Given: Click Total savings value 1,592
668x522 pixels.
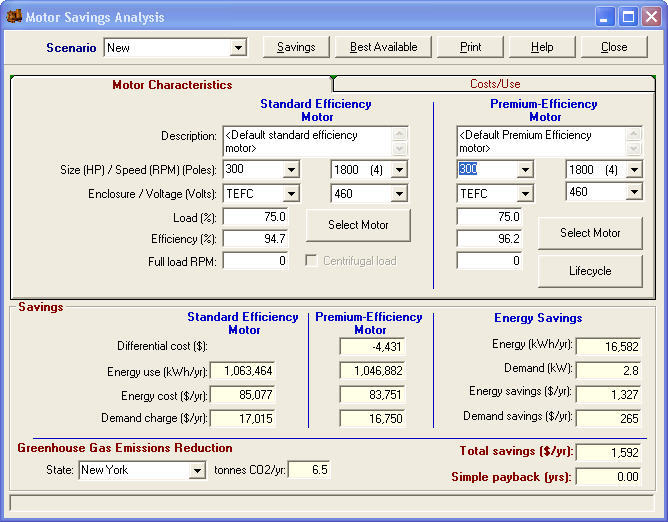Looking at the screenshot, I should [x=608, y=453].
